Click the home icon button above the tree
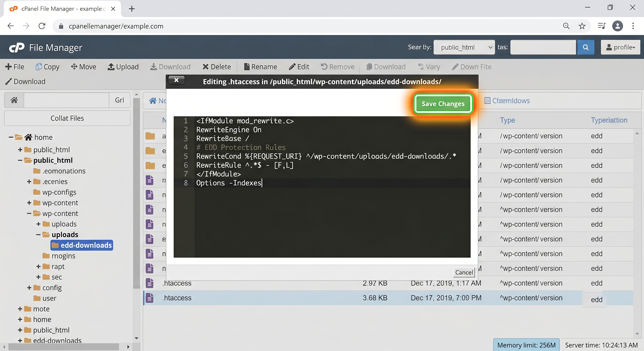644x351 pixels. click(x=14, y=100)
